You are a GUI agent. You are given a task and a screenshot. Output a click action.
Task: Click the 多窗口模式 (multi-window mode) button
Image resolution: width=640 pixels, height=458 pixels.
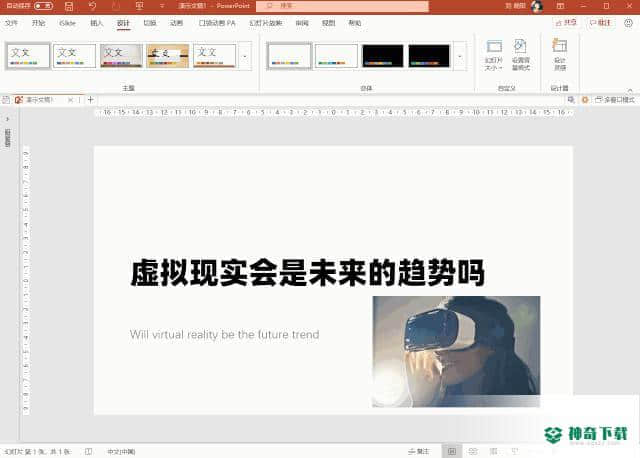point(615,100)
